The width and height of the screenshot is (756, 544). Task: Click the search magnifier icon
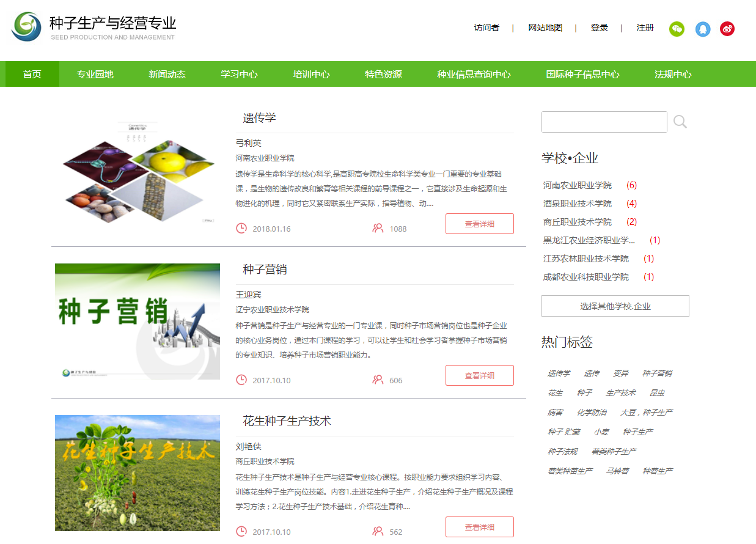pos(680,122)
